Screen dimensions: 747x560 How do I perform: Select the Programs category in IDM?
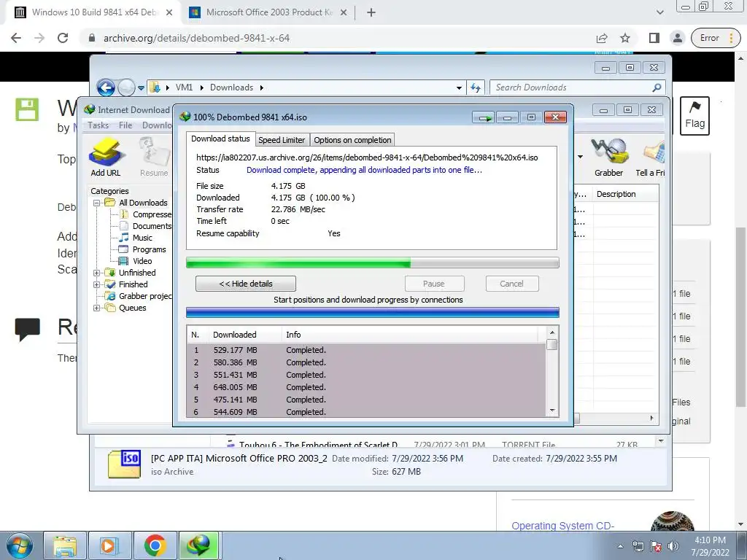[149, 249]
